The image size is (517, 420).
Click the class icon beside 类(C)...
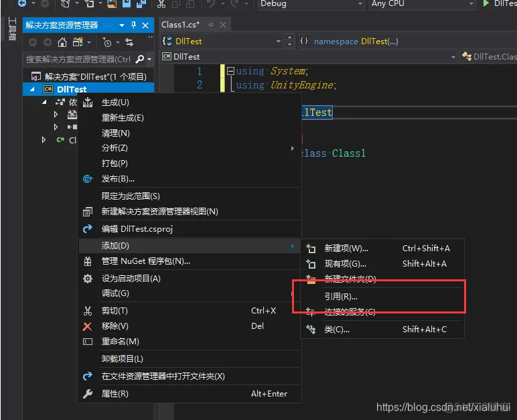[x=311, y=330]
